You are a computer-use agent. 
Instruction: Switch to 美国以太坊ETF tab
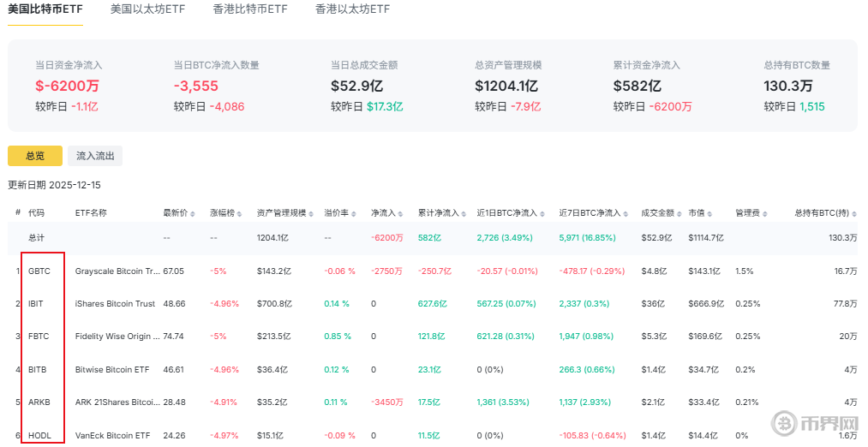pos(147,9)
